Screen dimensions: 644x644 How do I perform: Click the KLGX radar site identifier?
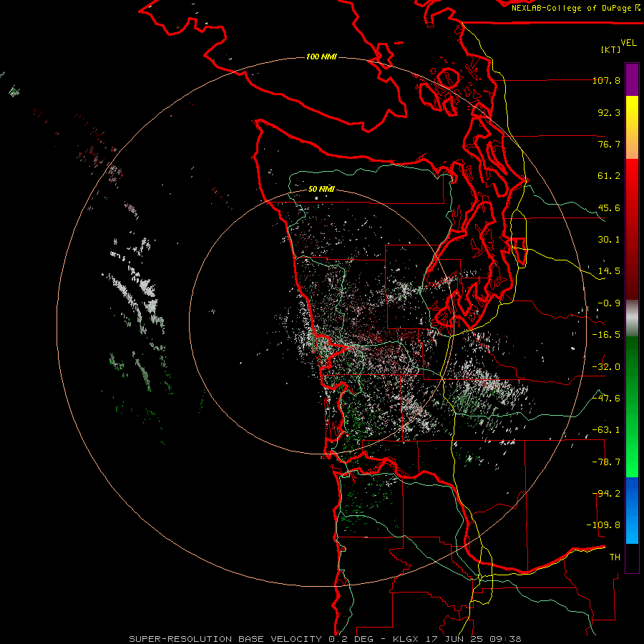pyautogui.click(x=406, y=639)
